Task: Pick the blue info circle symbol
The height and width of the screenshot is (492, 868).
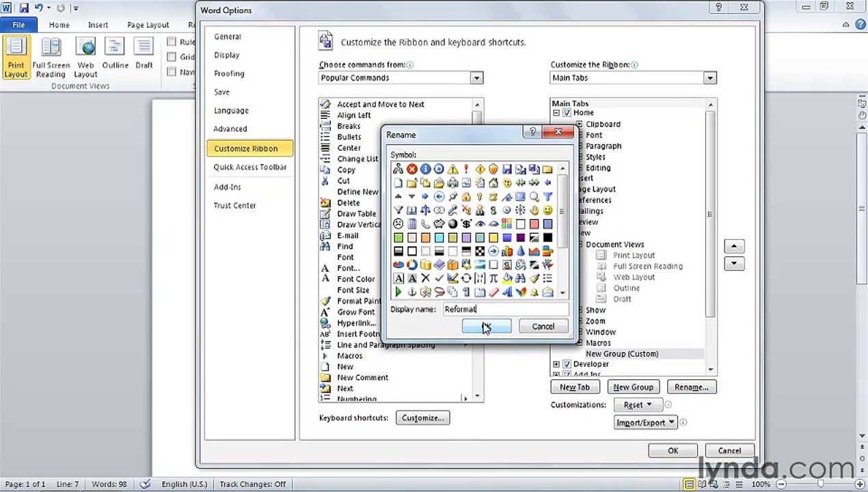Action: [x=425, y=169]
